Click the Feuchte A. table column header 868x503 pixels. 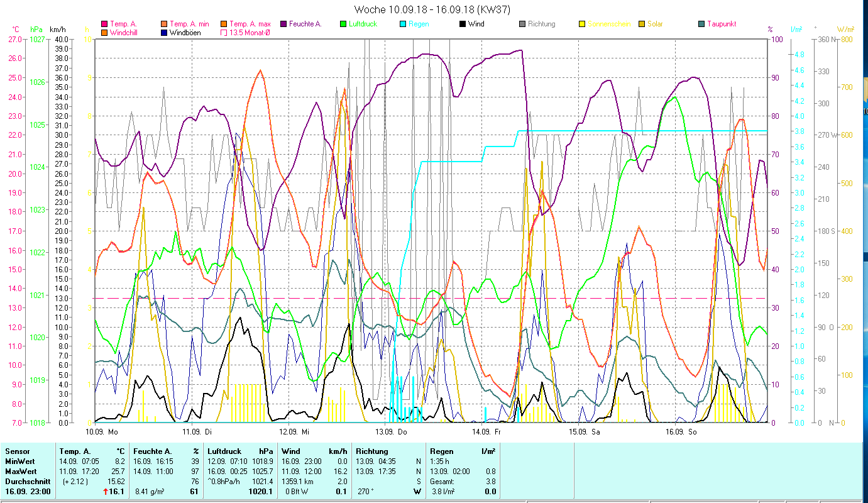[x=154, y=451]
